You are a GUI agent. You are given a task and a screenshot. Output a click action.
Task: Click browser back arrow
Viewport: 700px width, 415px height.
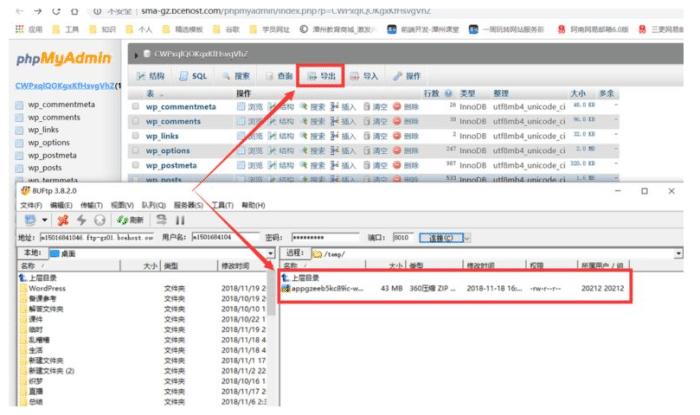click(x=19, y=11)
